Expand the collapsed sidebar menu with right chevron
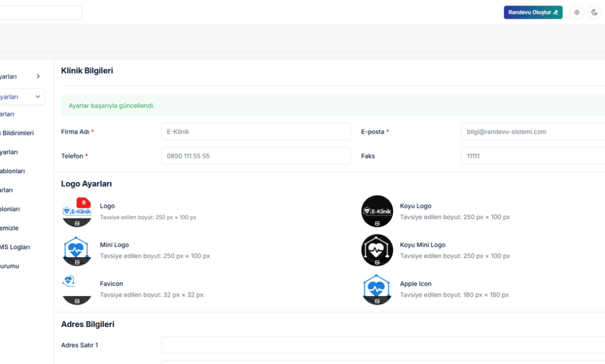This screenshot has height=364, width=605. pyautogui.click(x=38, y=77)
